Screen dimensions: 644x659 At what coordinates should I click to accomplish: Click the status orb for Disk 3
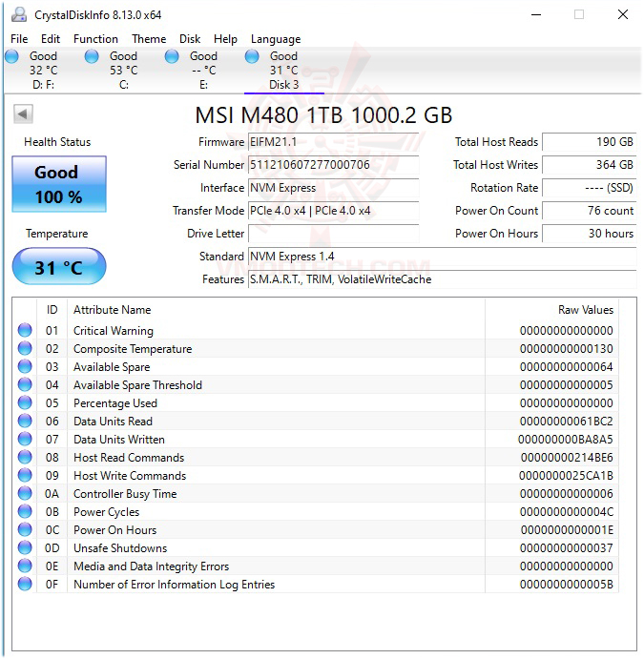(252, 56)
